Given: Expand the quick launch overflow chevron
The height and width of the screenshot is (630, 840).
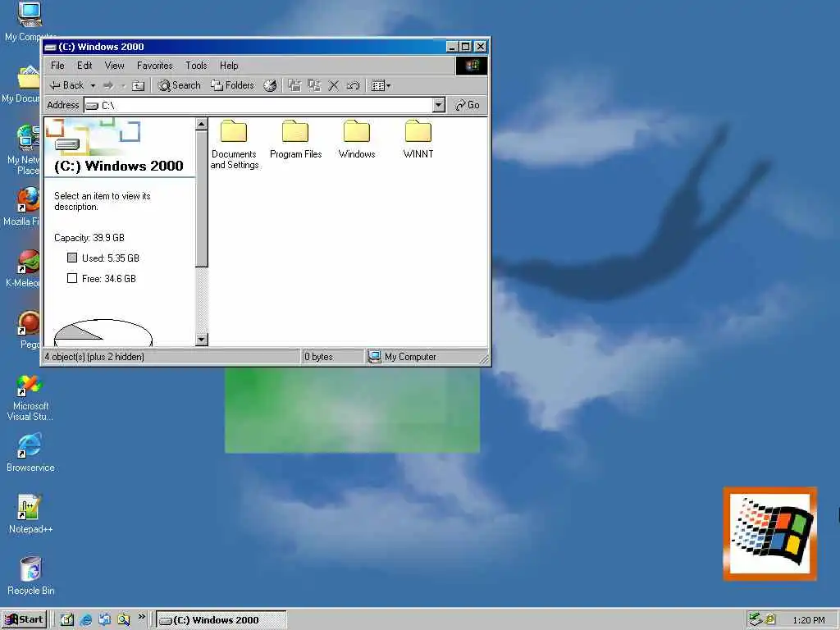Looking at the screenshot, I should pos(141,617).
